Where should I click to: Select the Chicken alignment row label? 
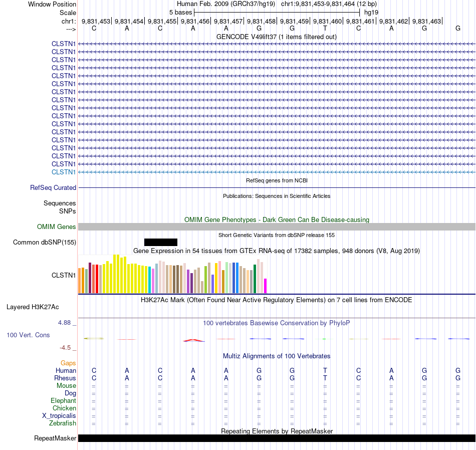point(64,408)
